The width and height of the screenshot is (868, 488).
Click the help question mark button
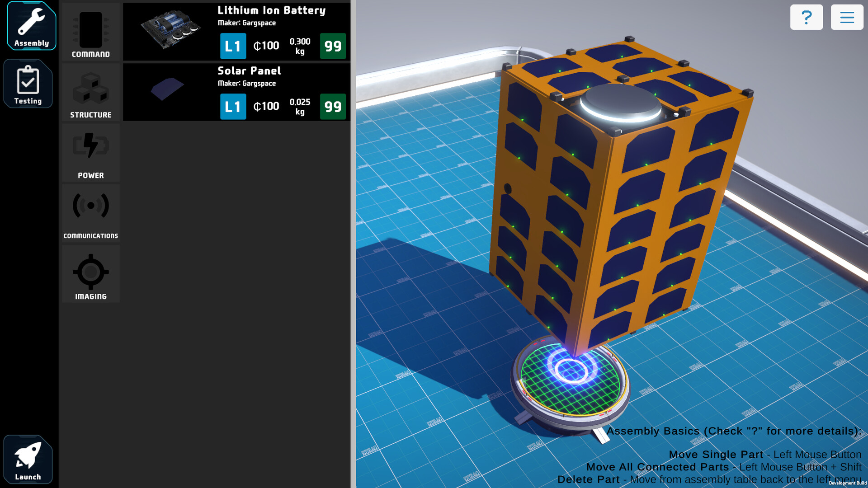coord(807,17)
